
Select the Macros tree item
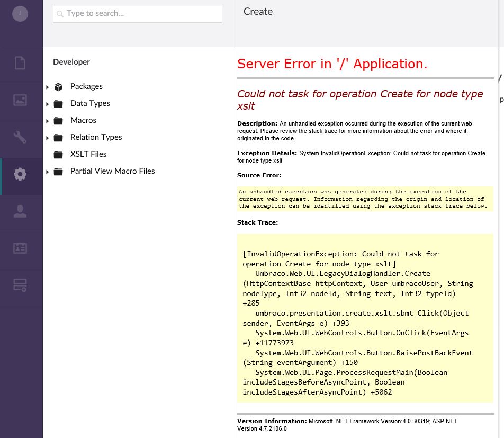83,120
